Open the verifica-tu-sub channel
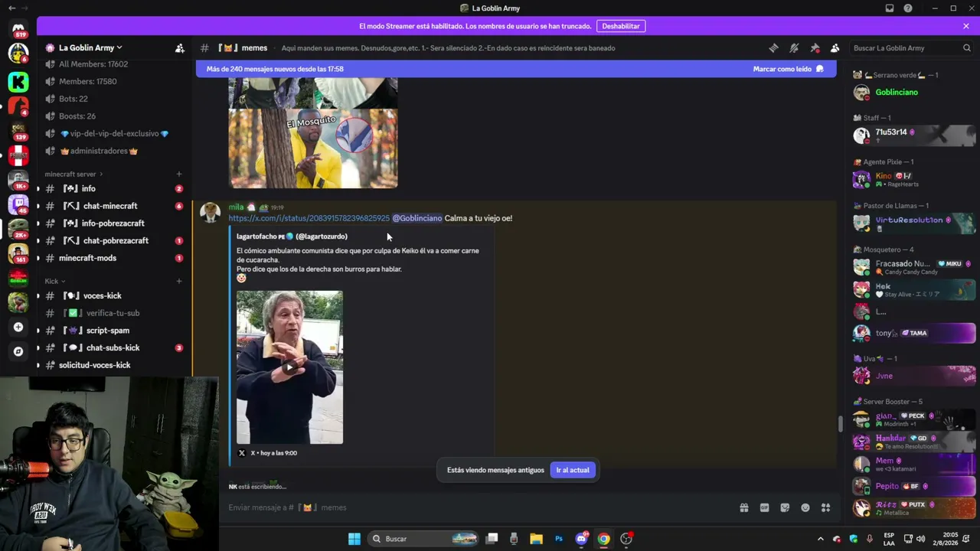980x551 pixels. click(x=113, y=313)
